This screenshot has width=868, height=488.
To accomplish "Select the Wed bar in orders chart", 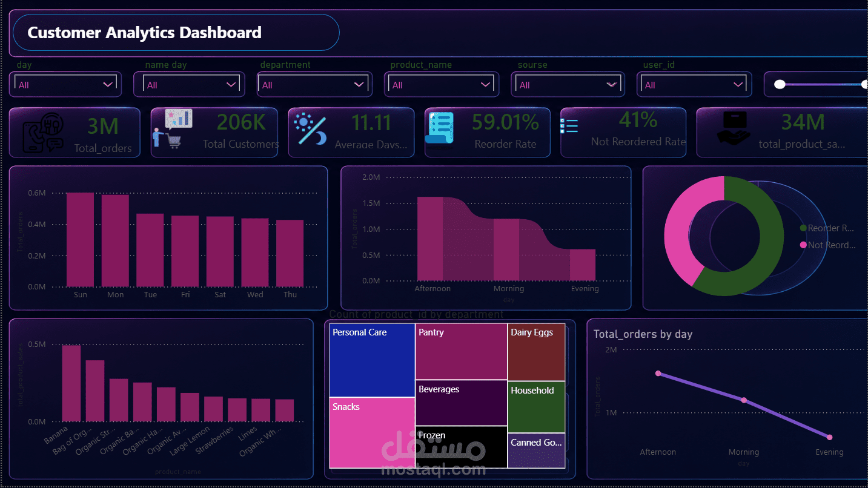I will (x=255, y=252).
